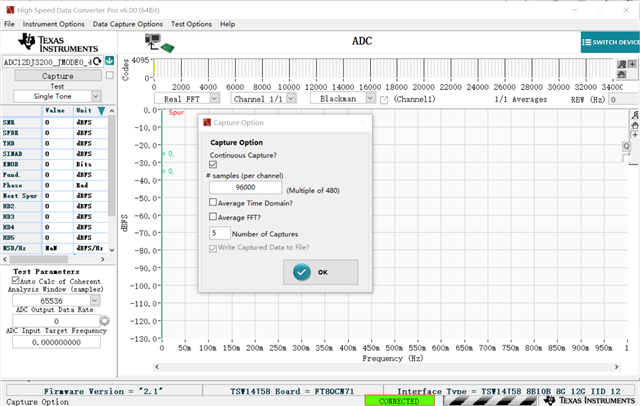Open the Channel 1/1 dropdown
640x406 pixels.
(x=291, y=98)
